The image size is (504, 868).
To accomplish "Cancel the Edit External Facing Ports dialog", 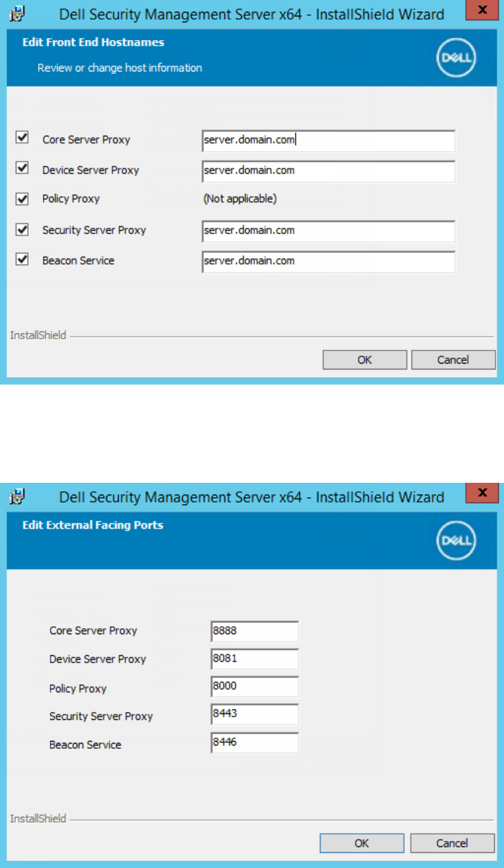I will 453,843.
